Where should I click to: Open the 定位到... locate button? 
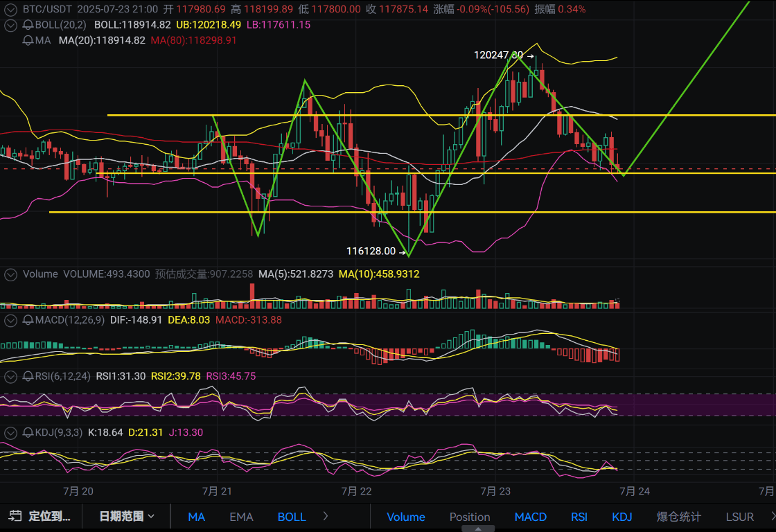[x=49, y=516]
